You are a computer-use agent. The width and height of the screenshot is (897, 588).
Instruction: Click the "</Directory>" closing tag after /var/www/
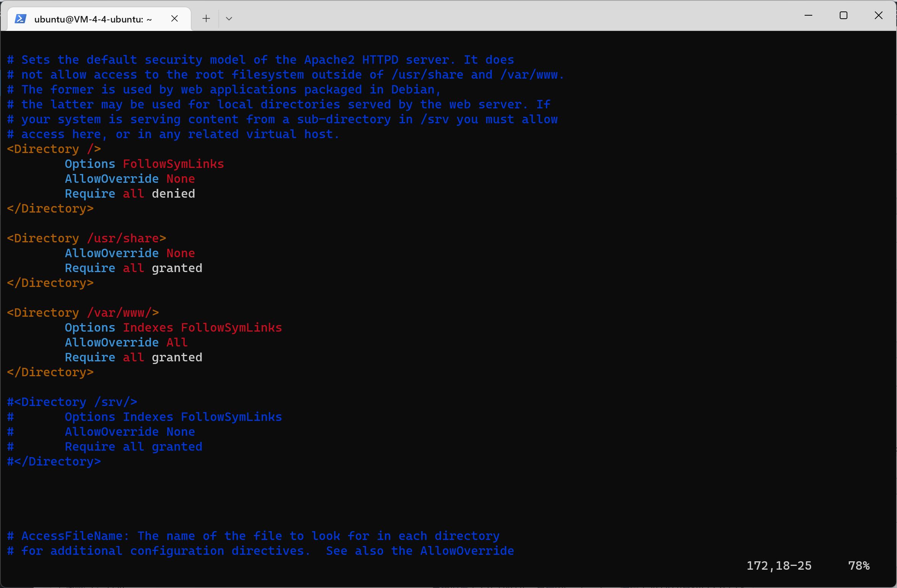[x=50, y=372]
